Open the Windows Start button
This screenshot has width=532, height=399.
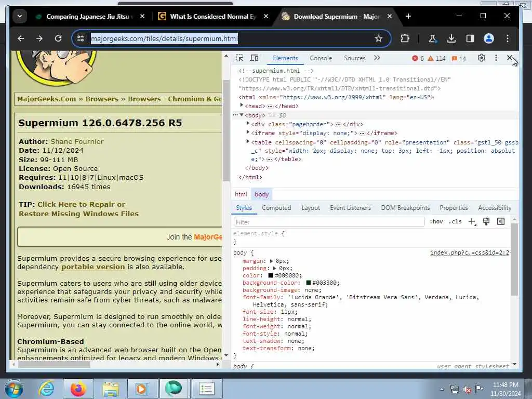pyautogui.click(x=14, y=389)
